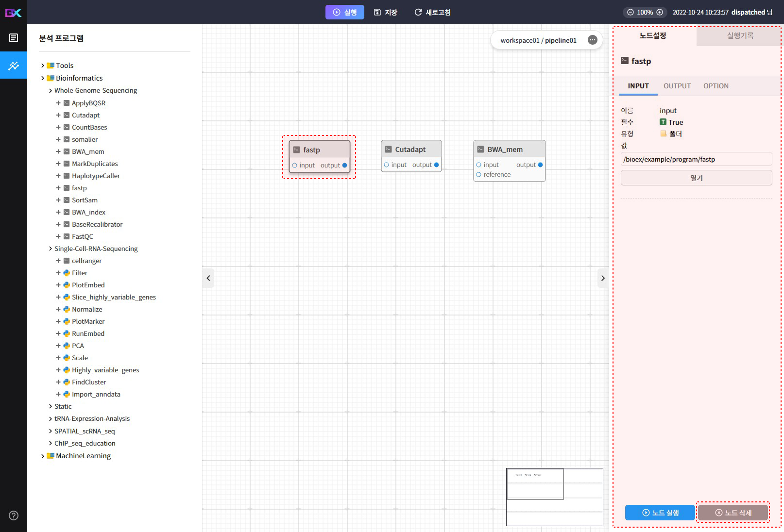
Task: Click the 저장 save button
Action: click(x=386, y=12)
